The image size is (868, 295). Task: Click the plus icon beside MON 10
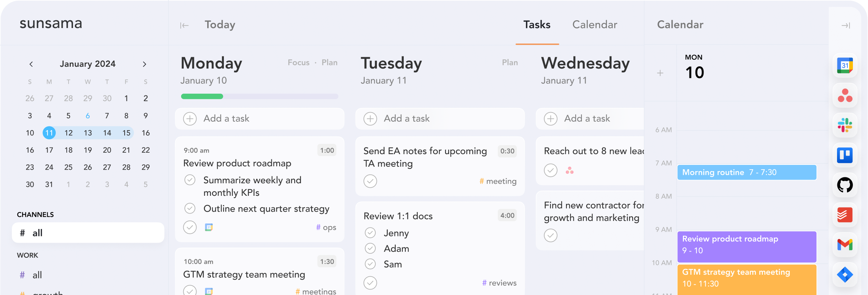[x=660, y=73]
